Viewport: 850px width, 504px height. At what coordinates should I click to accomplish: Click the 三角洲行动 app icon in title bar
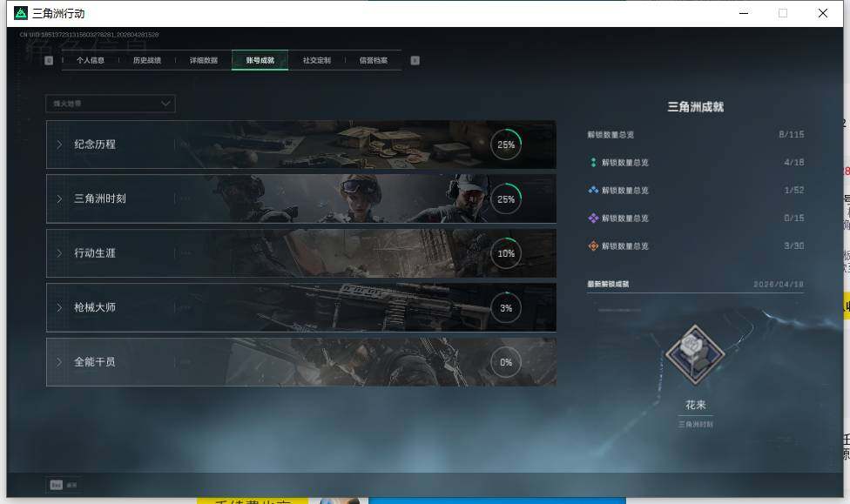pos(21,13)
